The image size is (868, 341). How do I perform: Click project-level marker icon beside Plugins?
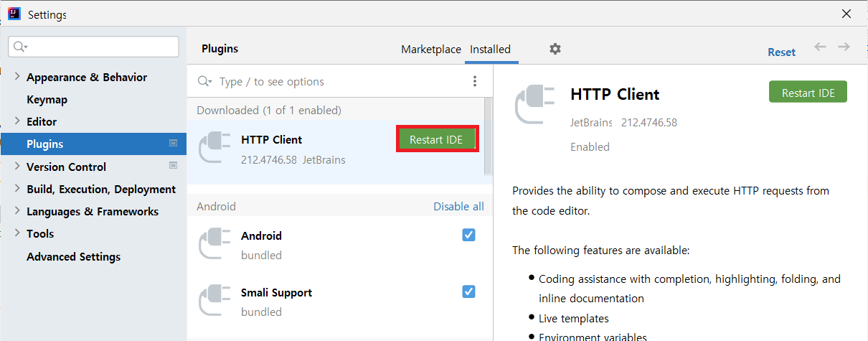(x=173, y=144)
